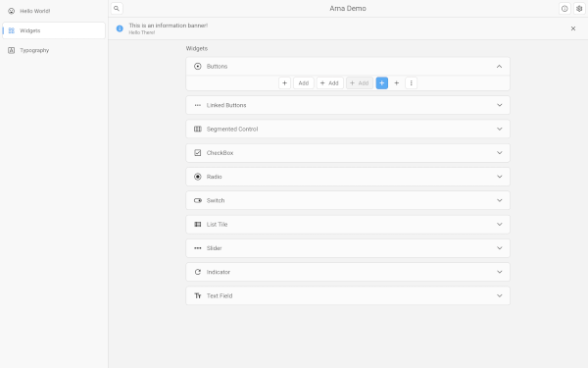
Task: Click the CheckBox section icon
Action: [x=198, y=153]
